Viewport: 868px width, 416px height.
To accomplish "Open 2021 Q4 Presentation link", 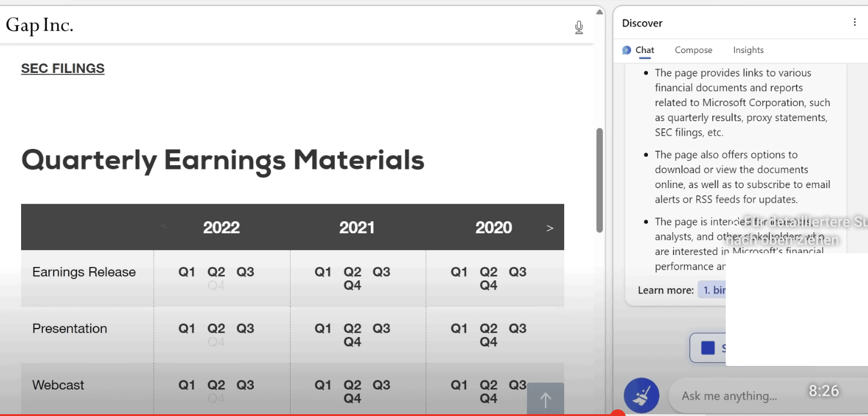I will [352, 342].
